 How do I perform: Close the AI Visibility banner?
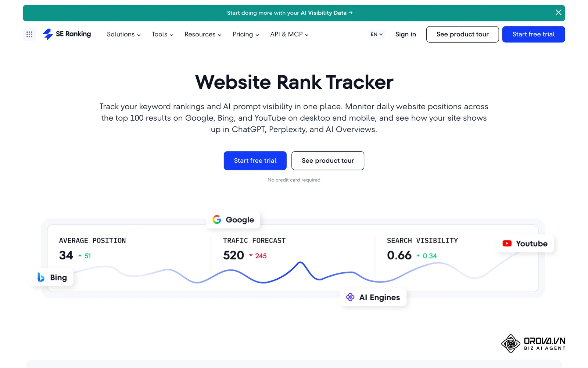558,13
